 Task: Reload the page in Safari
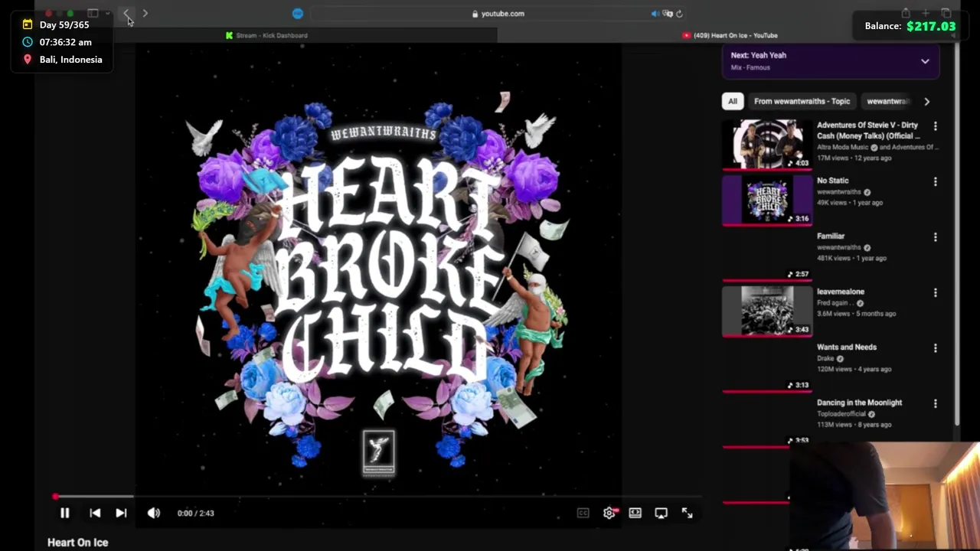tap(679, 13)
